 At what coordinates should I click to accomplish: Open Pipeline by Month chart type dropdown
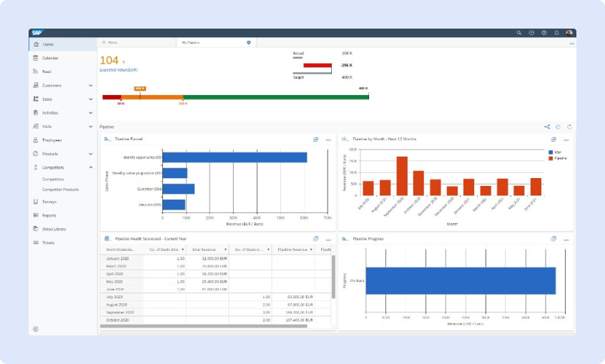pyautogui.click(x=345, y=139)
